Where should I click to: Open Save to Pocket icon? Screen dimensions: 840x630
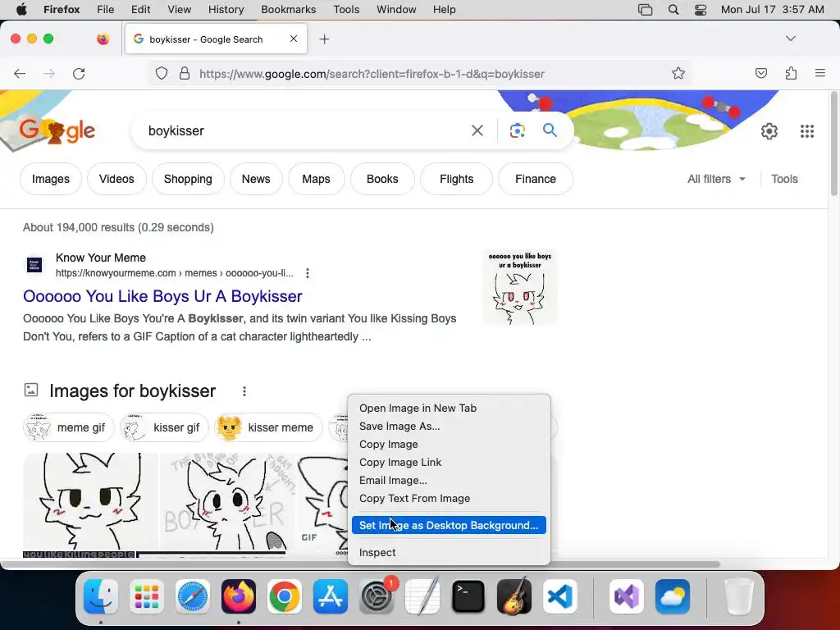tap(760, 73)
